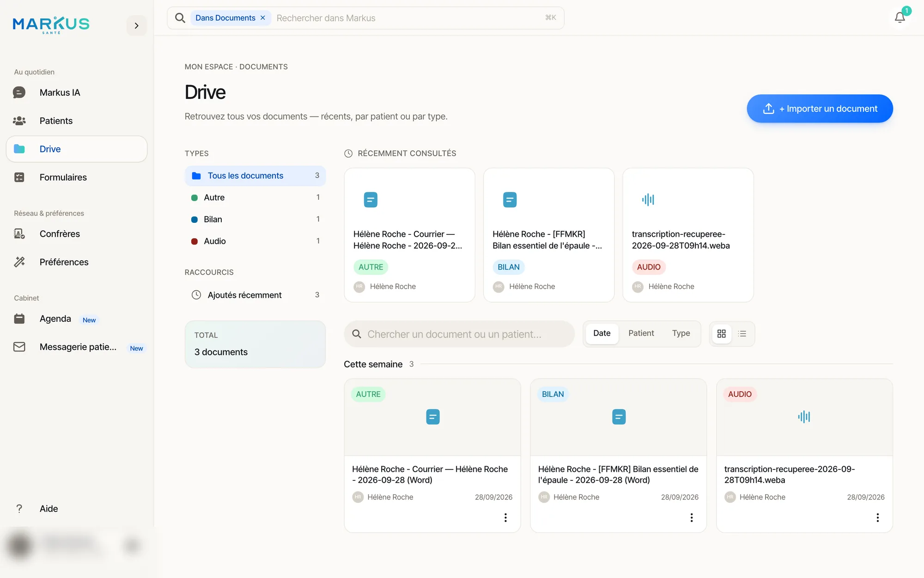Click the notifications bell icon
The width and height of the screenshot is (924, 578).
coord(900,18)
